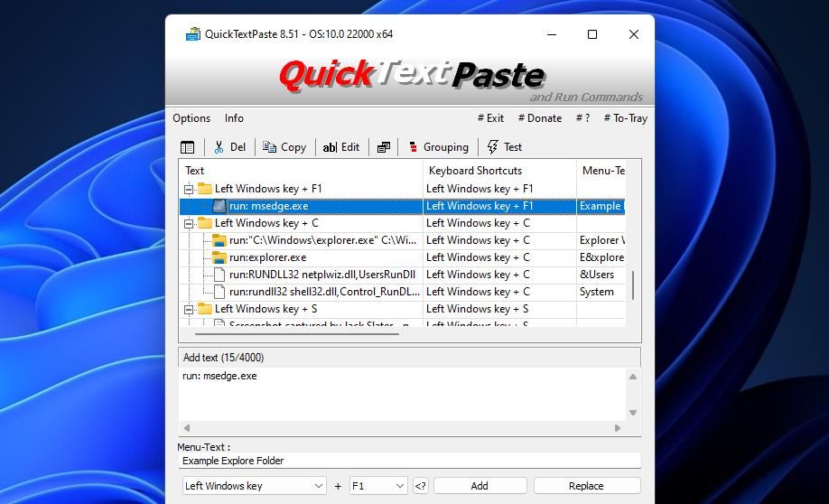Viewport: 829px width, 504px height.
Task: Click the windows icon next to Edit
Action: point(383,147)
